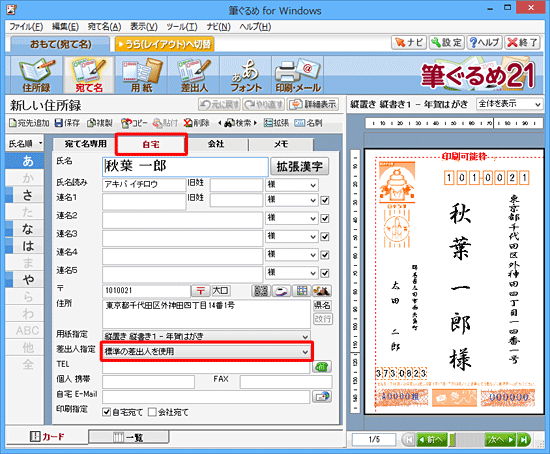Click the 拡張 expand icon
The height and width of the screenshot is (454, 550).
276,123
